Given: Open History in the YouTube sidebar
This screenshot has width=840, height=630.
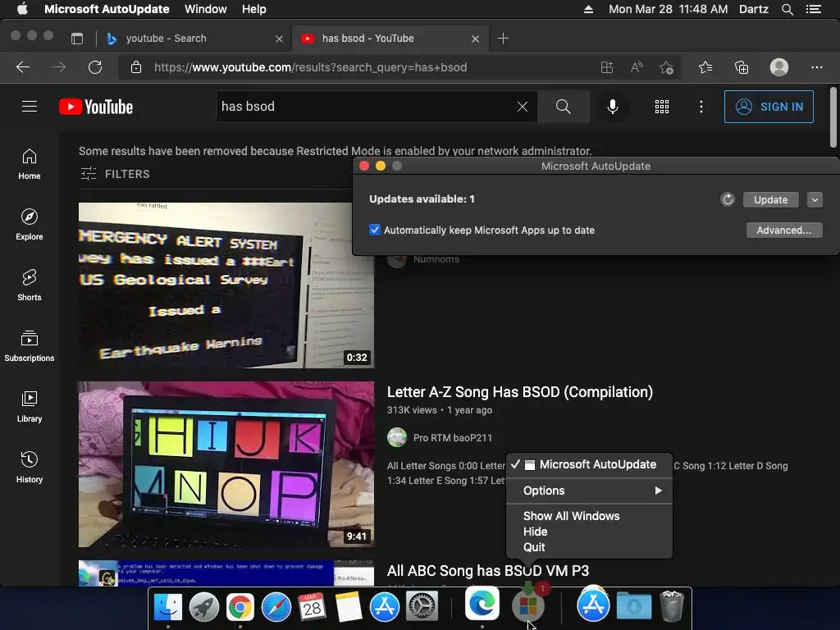Looking at the screenshot, I should 30,468.
